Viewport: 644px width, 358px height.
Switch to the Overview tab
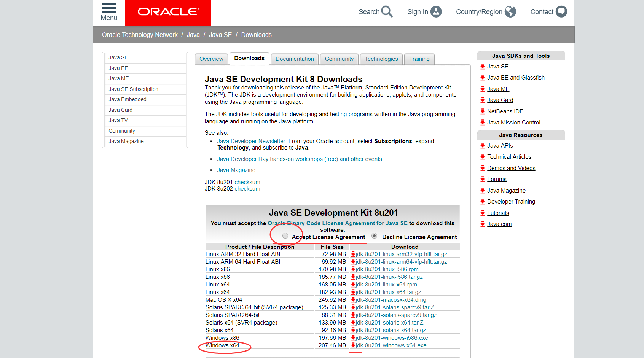(211, 59)
